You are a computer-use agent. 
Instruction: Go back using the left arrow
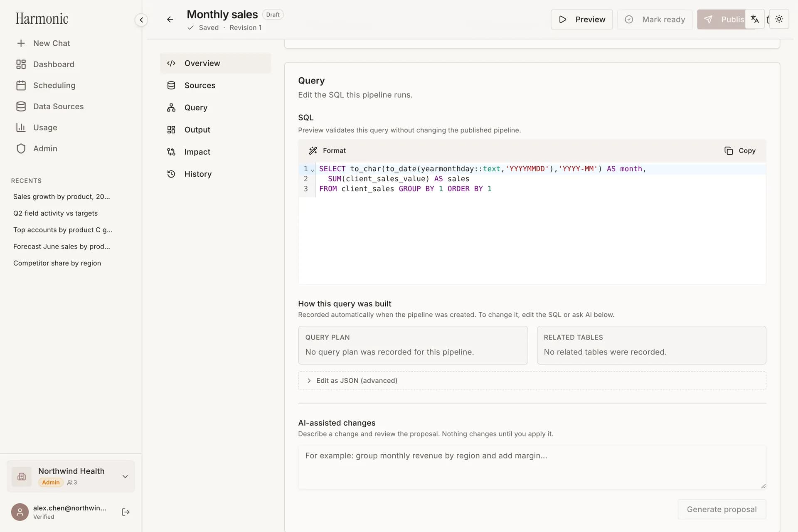tap(170, 20)
